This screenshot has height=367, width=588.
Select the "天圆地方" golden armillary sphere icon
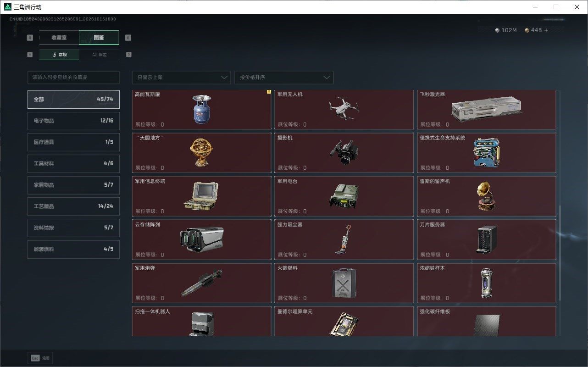(202, 152)
